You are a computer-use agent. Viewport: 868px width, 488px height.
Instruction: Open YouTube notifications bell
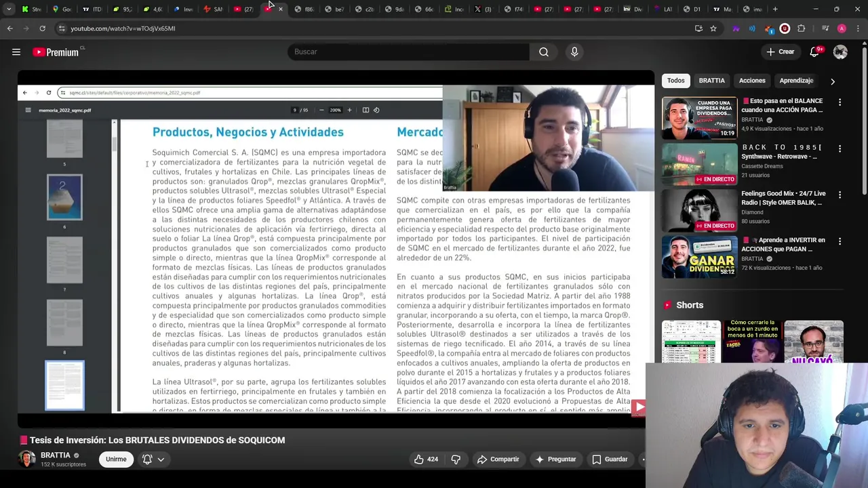(814, 52)
